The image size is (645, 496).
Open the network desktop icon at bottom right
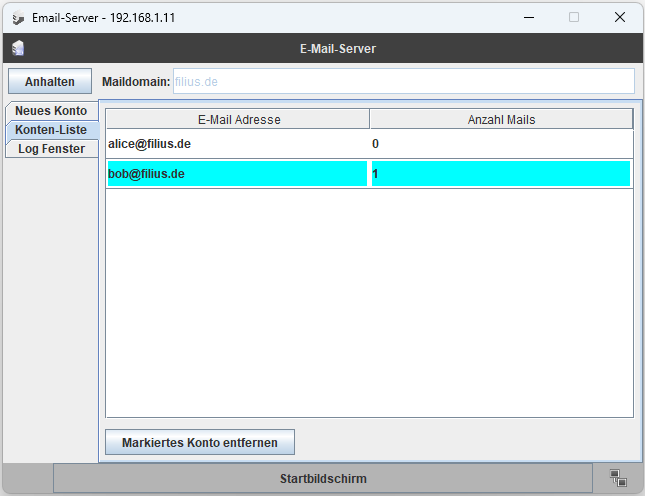point(617,478)
